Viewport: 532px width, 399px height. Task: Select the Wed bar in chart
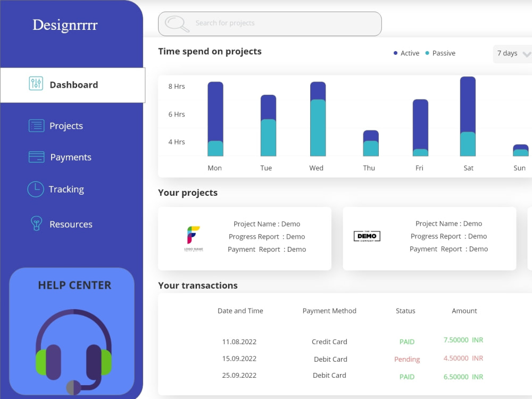318,119
